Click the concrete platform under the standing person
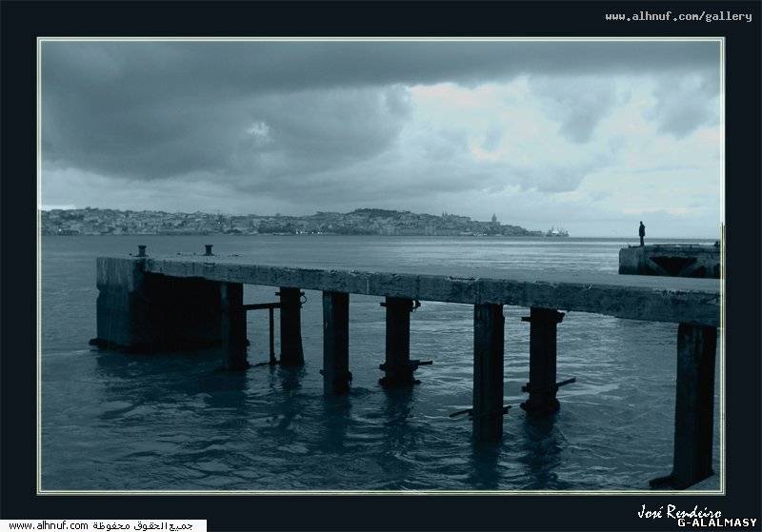This screenshot has height=532, width=762. tap(669, 260)
